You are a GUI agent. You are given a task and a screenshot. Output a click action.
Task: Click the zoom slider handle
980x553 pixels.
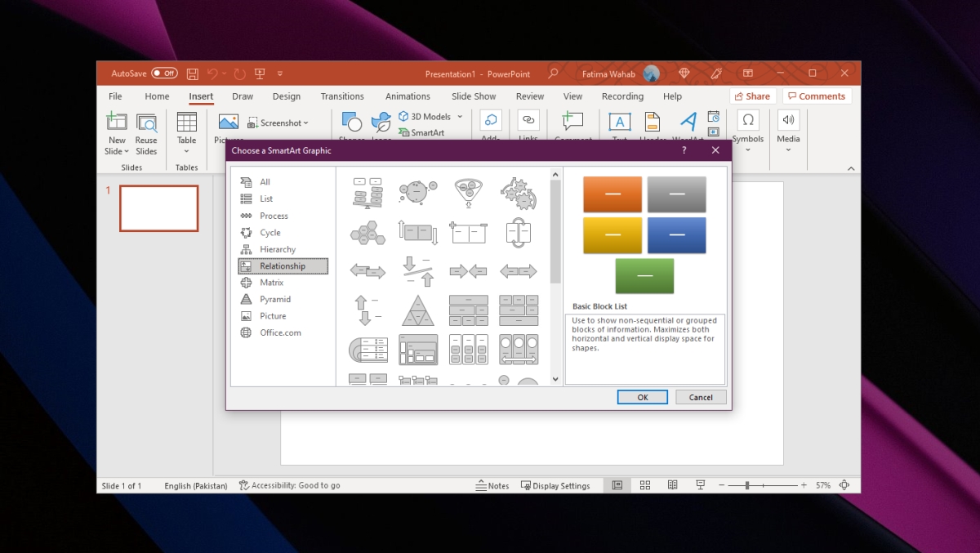coord(747,485)
